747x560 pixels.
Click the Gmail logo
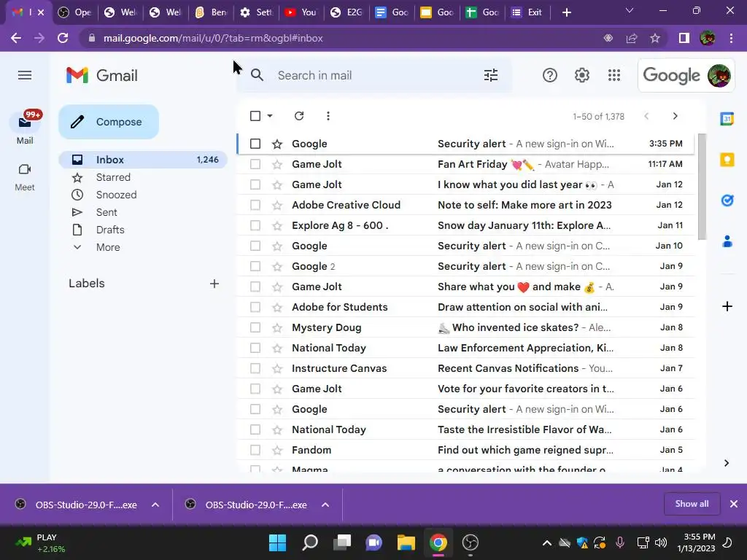tap(102, 75)
